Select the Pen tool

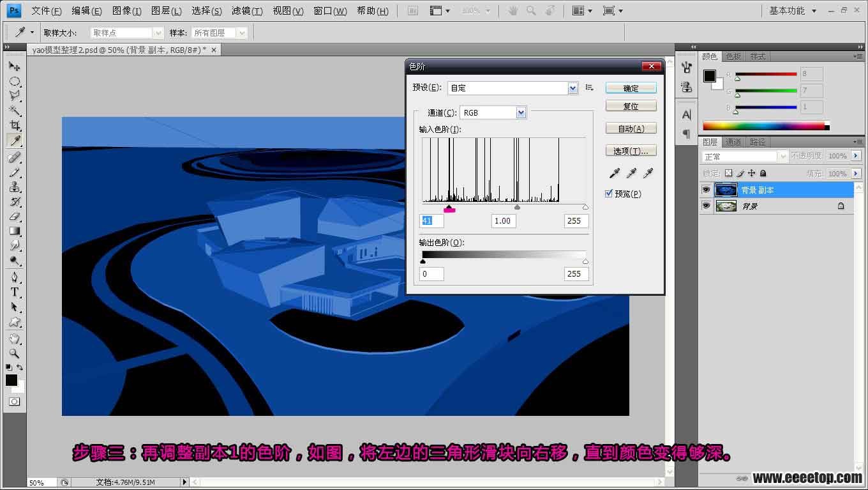[14, 277]
